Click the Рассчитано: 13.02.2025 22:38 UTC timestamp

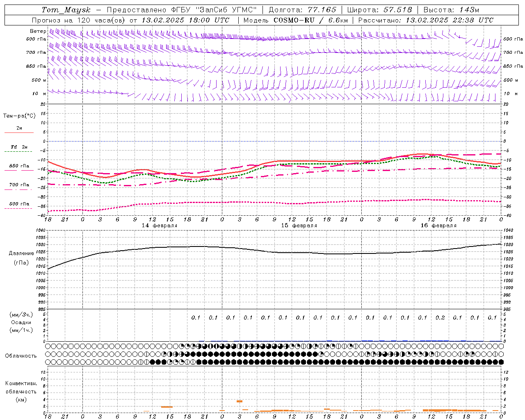(x=426, y=20)
